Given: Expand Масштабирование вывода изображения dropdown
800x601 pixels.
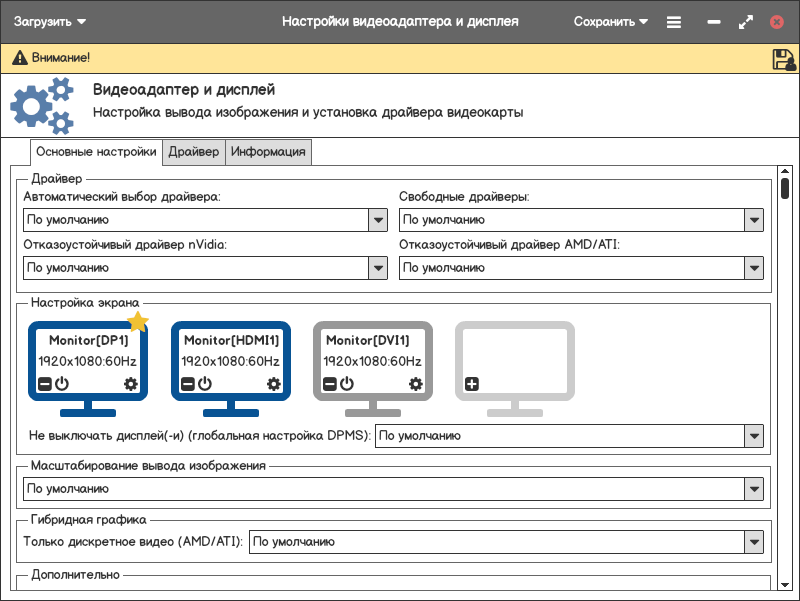Looking at the screenshot, I should [754, 489].
